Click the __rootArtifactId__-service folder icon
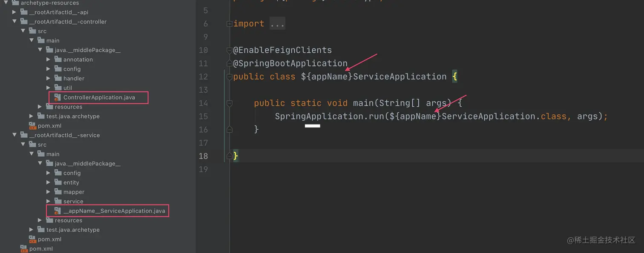The height and width of the screenshot is (253, 644). coord(24,135)
